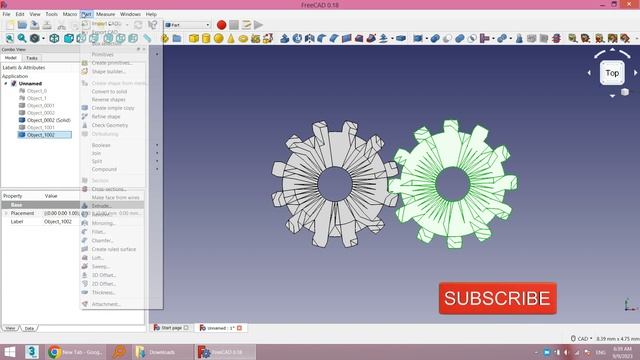Viewport: 640px width, 360px height.
Task: Open the draw style icon
Action: (35, 38)
